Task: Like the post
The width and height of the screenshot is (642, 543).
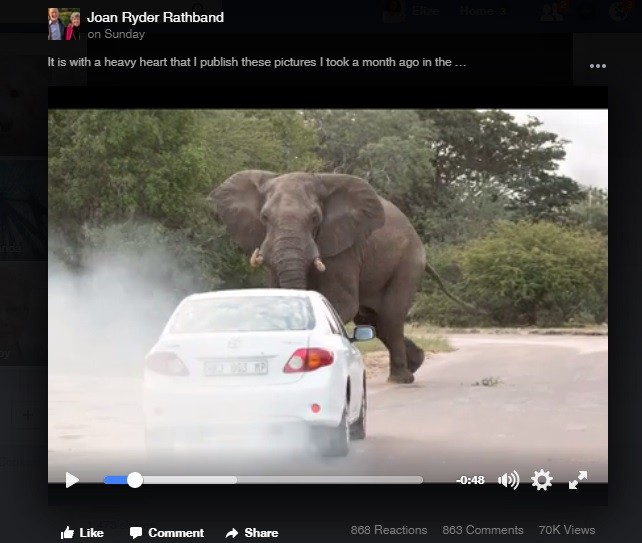Action: point(82,532)
